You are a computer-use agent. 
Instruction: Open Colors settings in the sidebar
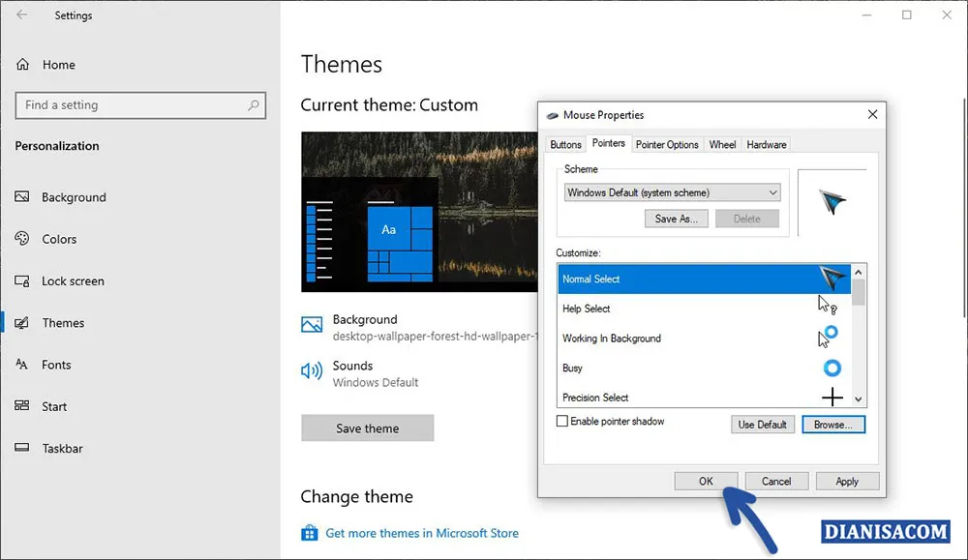(60, 239)
